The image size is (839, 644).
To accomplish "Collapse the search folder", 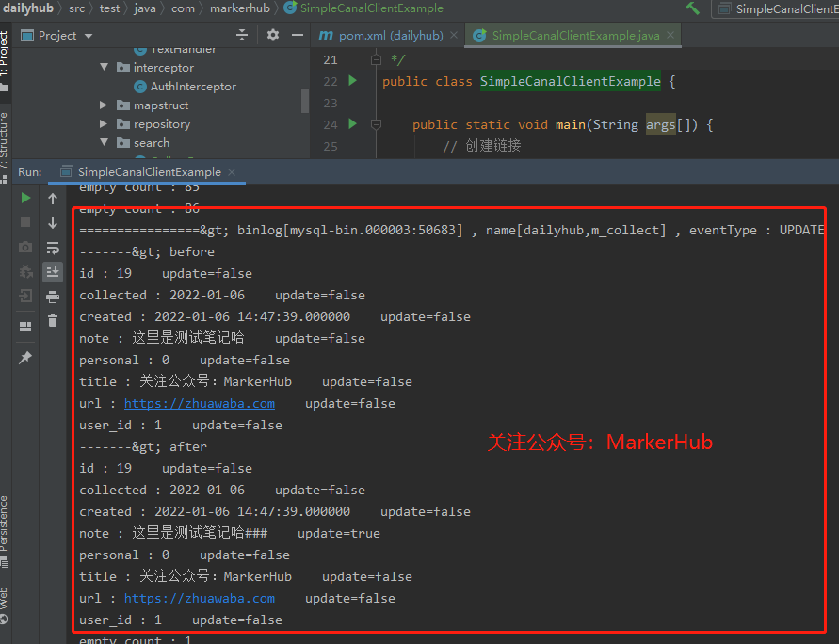I will coord(105,142).
